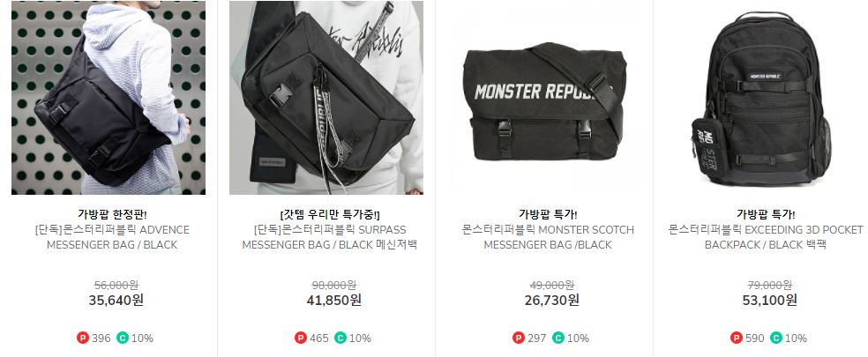
Task: Click the 53,100원 sale price
Action: (x=769, y=300)
